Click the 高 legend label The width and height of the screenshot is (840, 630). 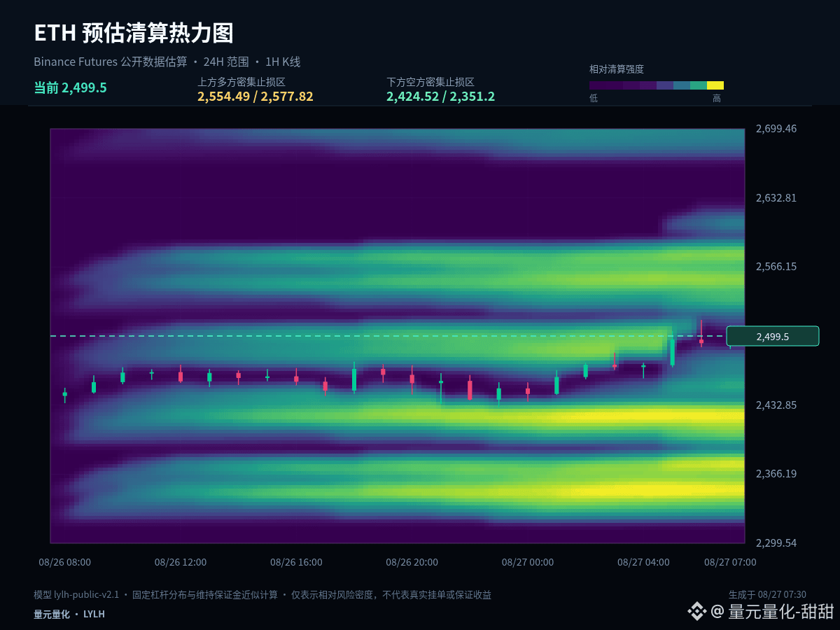pyautogui.click(x=717, y=98)
